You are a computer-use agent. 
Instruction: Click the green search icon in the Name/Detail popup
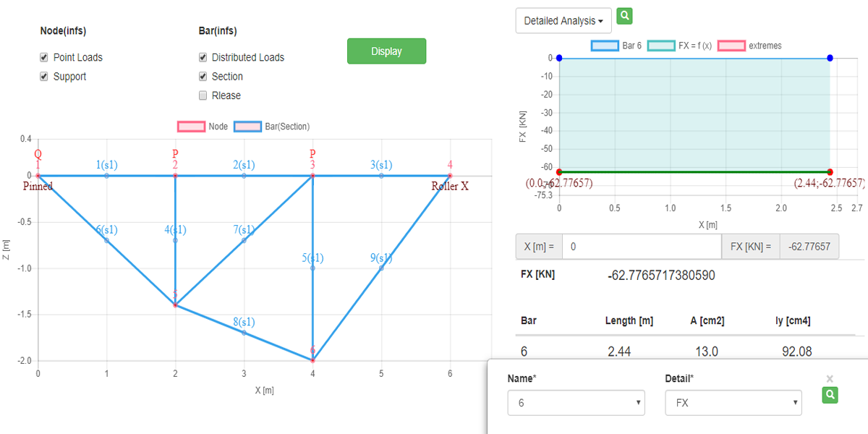click(830, 394)
